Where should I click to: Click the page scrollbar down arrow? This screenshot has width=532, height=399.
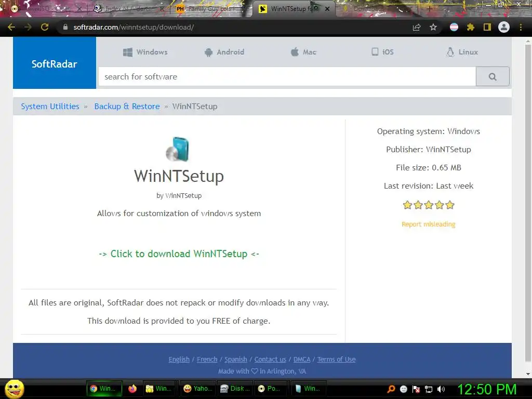click(x=528, y=374)
